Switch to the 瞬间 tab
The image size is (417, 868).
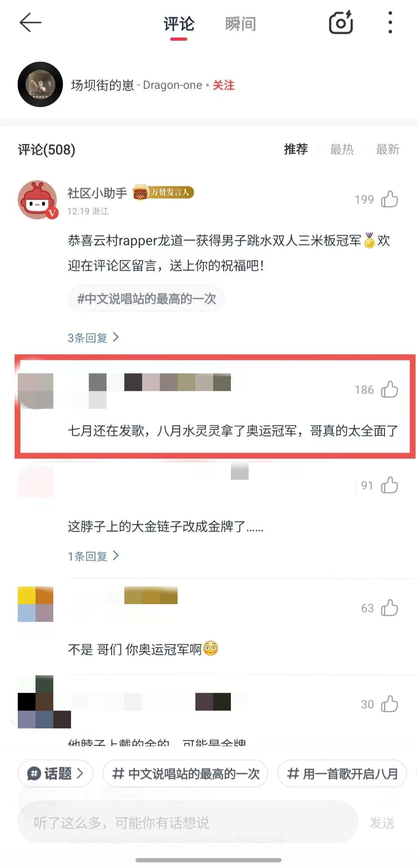tap(241, 24)
